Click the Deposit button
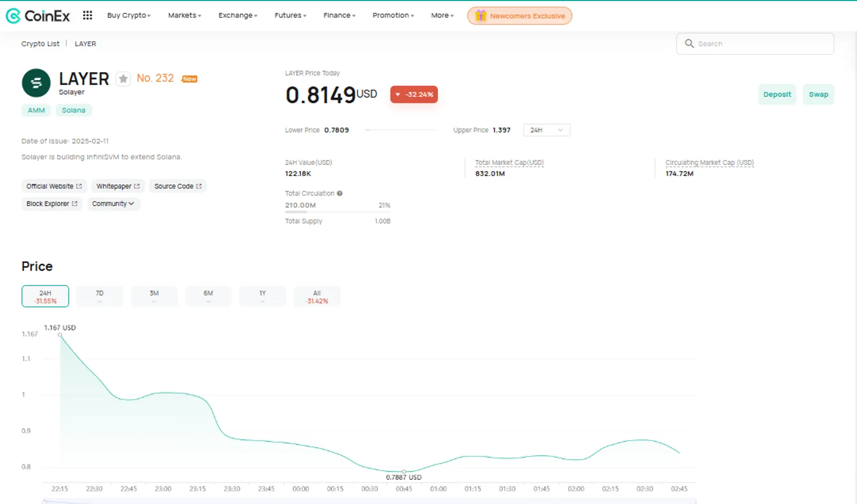Screen dimensions: 857x504 (x=777, y=94)
